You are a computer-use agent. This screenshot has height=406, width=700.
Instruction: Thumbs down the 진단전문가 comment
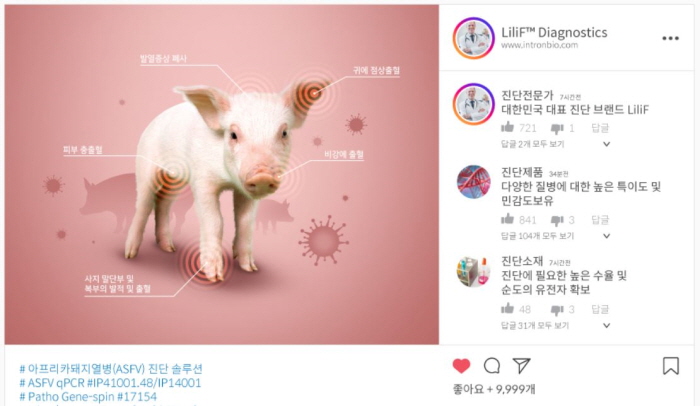[557, 129]
